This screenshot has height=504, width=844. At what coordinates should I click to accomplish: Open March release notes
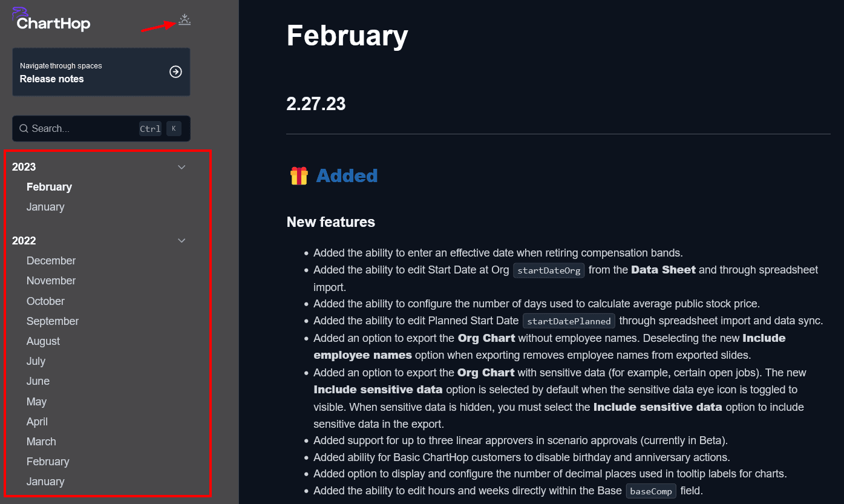point(41,442)
